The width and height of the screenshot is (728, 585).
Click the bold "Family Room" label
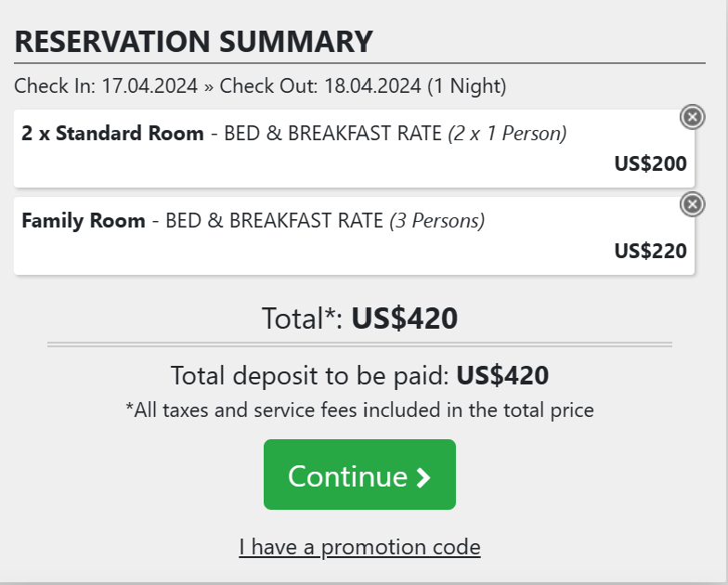coord(84,221)
